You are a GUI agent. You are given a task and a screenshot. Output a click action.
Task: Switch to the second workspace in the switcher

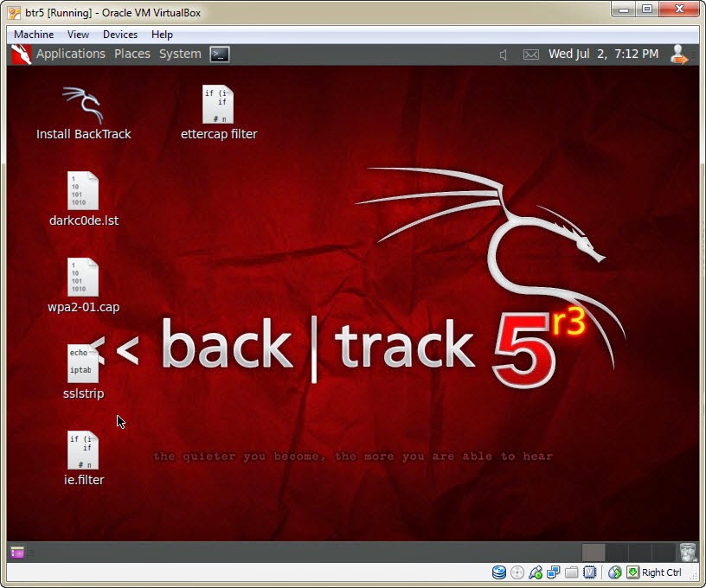point(617,552)
